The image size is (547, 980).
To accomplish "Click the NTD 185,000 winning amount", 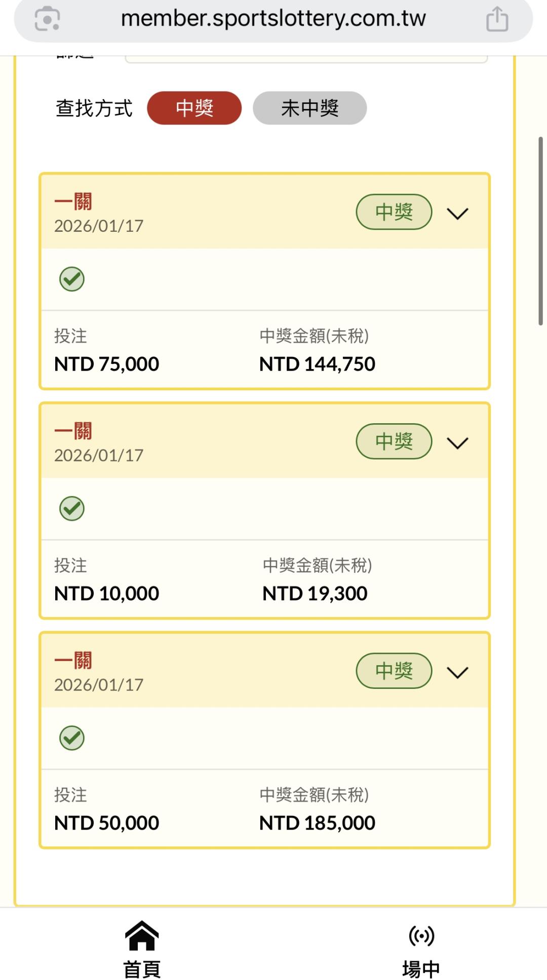I will (x=317, y=823).
